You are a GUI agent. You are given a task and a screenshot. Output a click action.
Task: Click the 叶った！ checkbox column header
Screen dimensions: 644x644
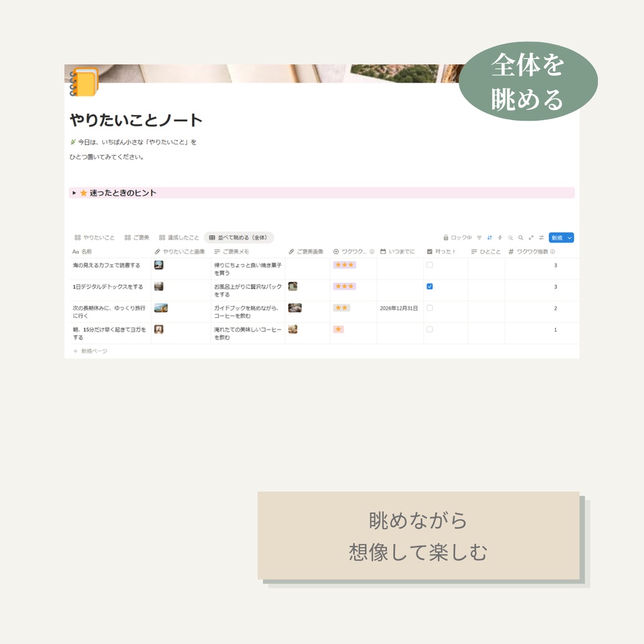click(x=441, y=252)
